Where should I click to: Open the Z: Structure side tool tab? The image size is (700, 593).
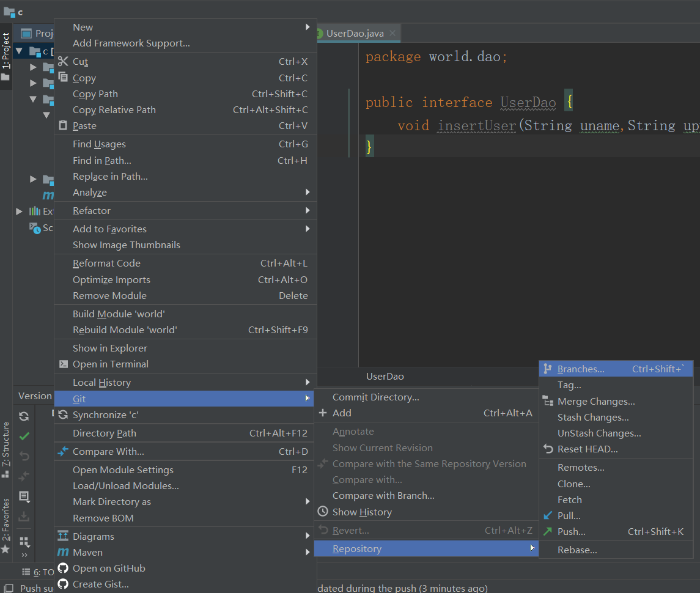pyautogui.click(x=6, y=449)
